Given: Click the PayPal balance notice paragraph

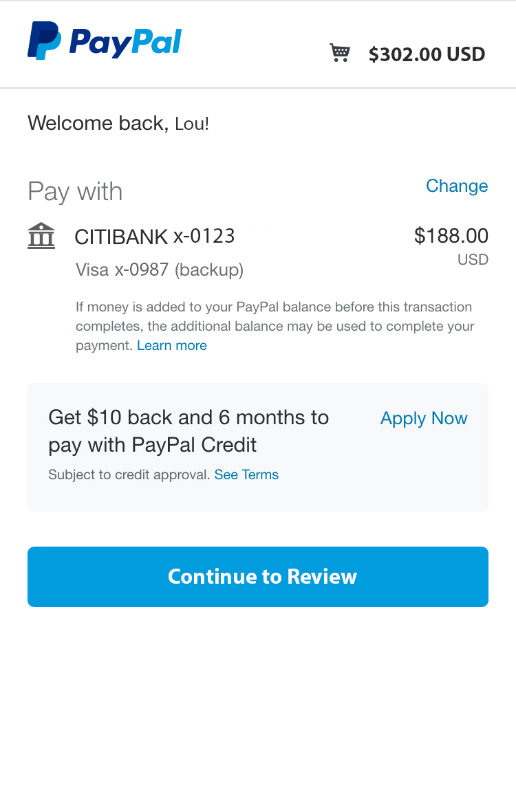Looking at the screenshot, I should pos(275,327).
